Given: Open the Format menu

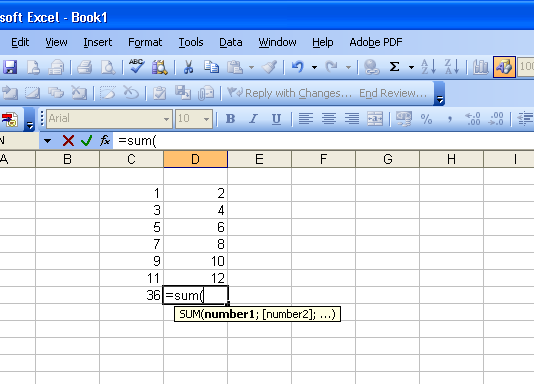Looking at the screenshot, I should pyautogui.click(x=145, y=42).
